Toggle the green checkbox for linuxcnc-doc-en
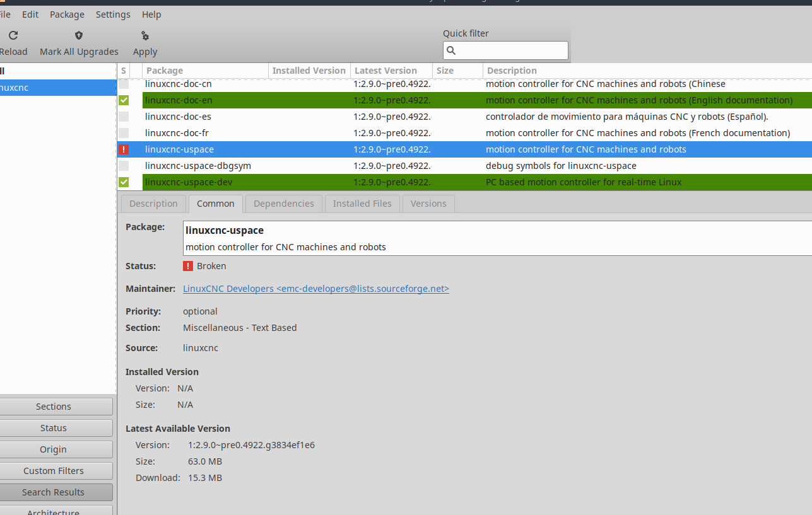Image resolution: width=812 pixels, height=515 pixels. 124,100
